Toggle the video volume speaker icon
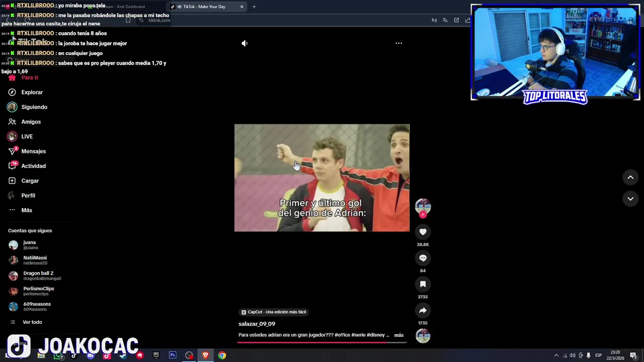Image resolution: width=644 pixels, height=362 pixels. tap(245, 43)
